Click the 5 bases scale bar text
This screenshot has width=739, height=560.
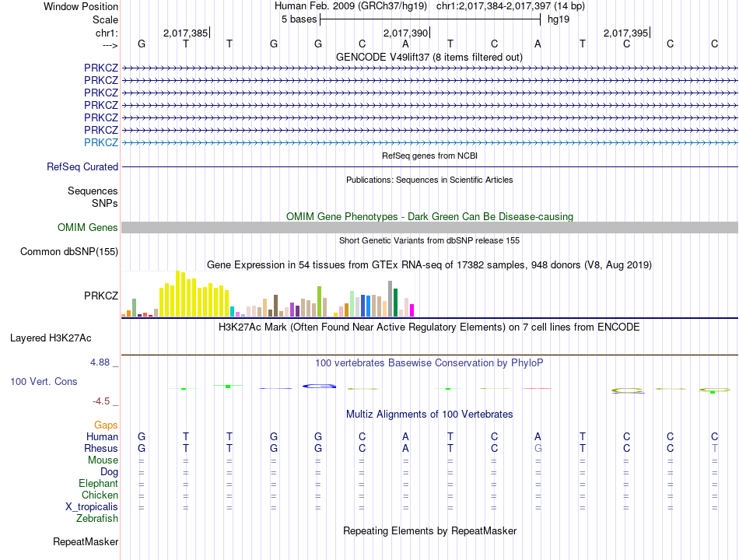(x=299, y=19)
